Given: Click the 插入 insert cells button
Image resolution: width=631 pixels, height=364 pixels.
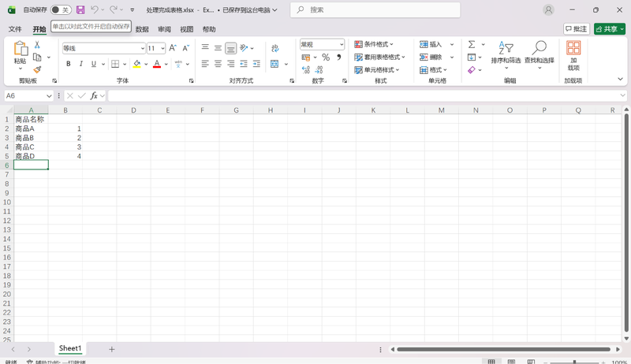Looking at the screenshot, I should 431,44.
